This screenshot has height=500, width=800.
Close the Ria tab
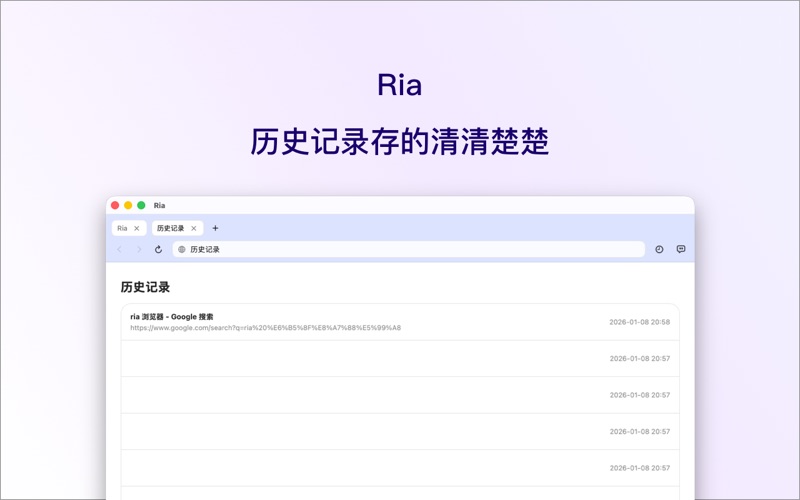(x=137, y=228)
